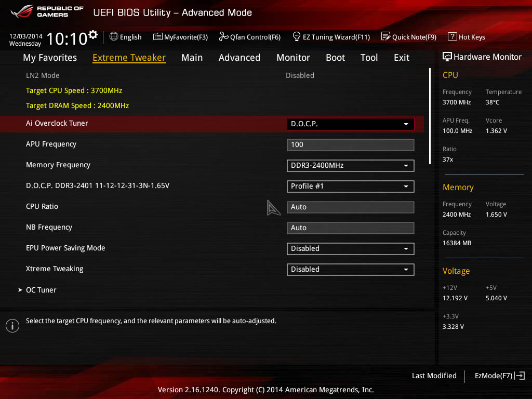Click the CPU Ratio Auto field
This screenshot has width=532, height=399.
pos(351,207)
